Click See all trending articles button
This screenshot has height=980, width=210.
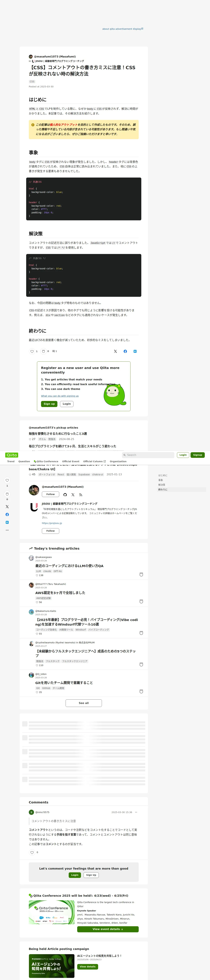(84, 703)
